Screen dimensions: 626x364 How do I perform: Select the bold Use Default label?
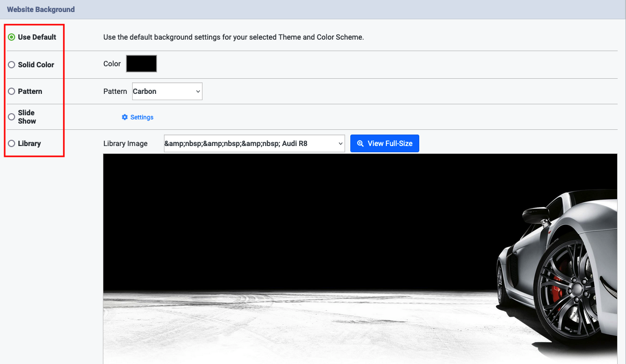tap(37, 37)
